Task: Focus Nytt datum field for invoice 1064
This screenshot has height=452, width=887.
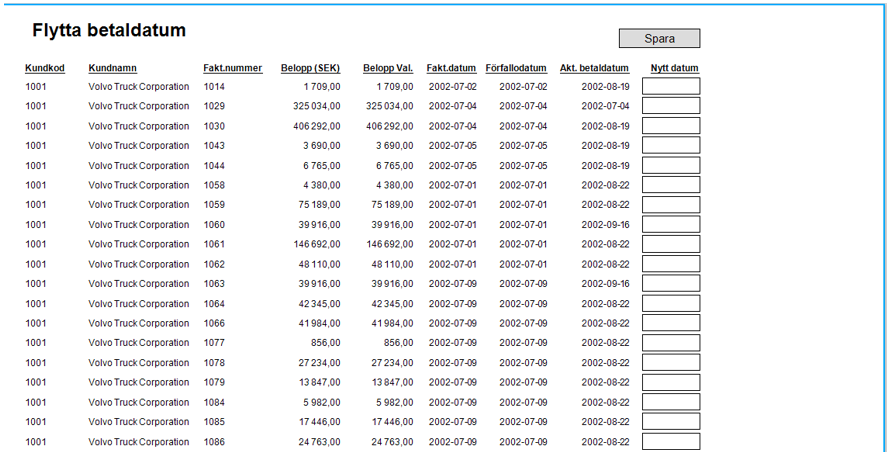Action: (671, 303)
